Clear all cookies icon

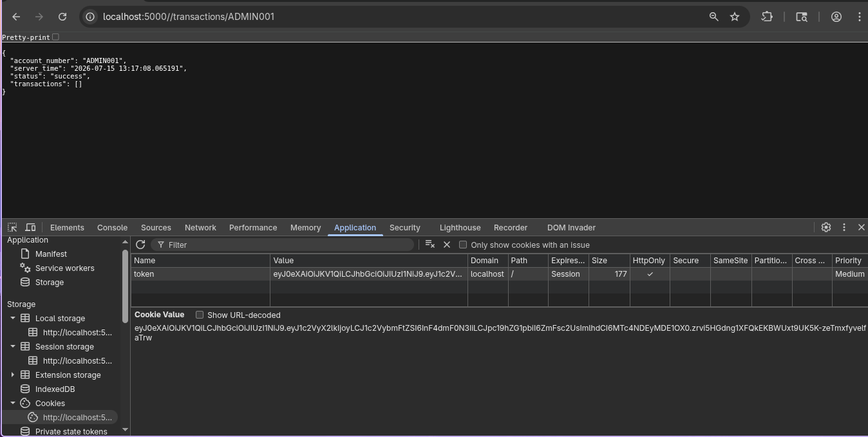430,245
